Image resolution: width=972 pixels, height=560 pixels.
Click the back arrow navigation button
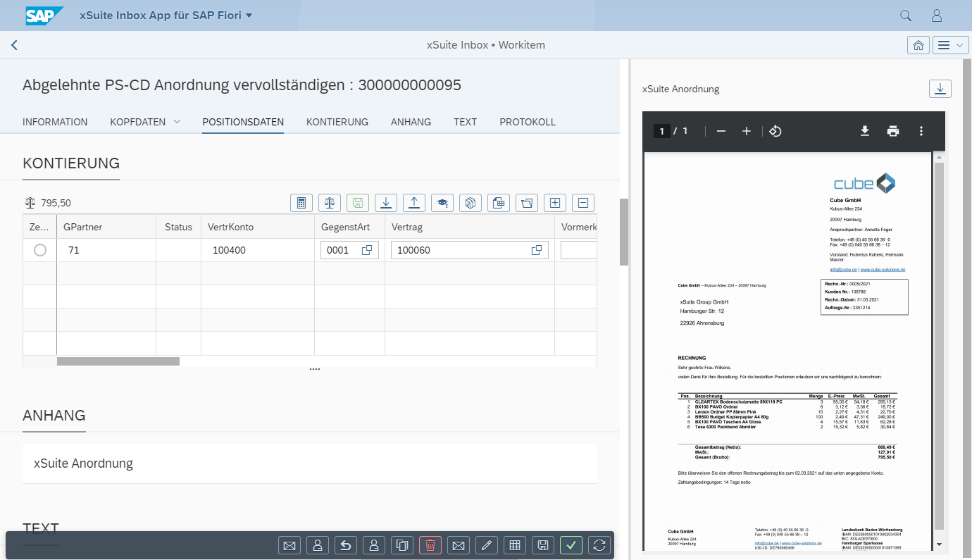(14, 45)
